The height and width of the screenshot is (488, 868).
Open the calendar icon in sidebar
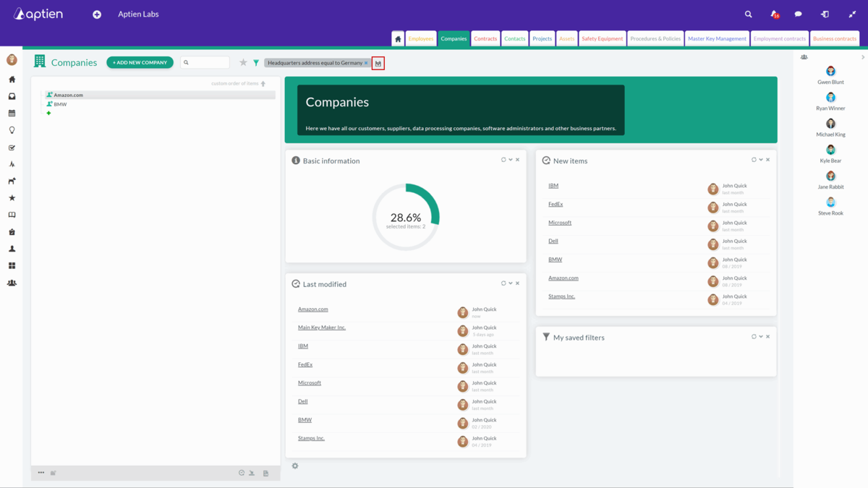12,114
